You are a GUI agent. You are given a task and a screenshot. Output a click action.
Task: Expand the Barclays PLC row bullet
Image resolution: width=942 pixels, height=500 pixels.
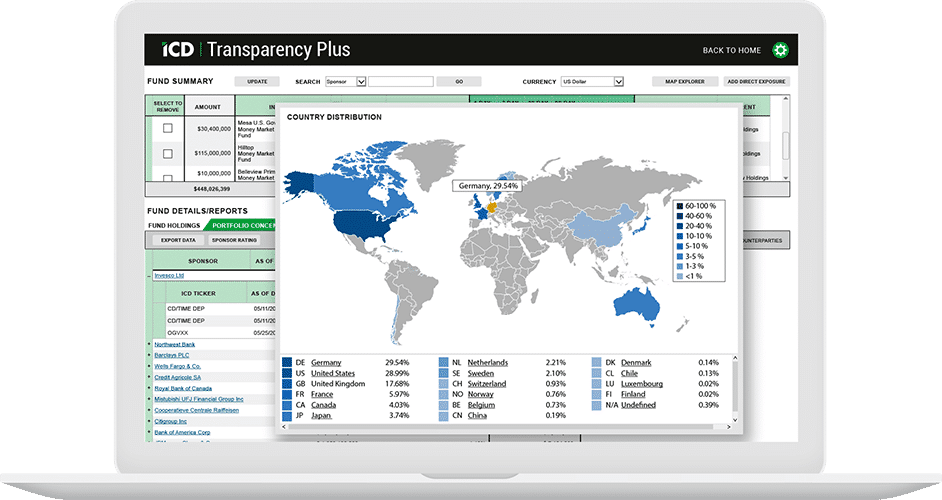click(x=149, y=355)
